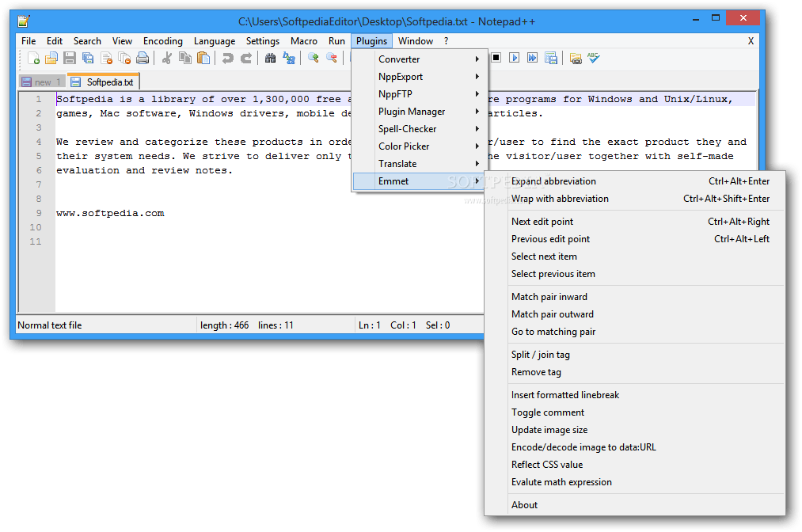Expand the Plugin Manager submenu

tap(419, 112)
